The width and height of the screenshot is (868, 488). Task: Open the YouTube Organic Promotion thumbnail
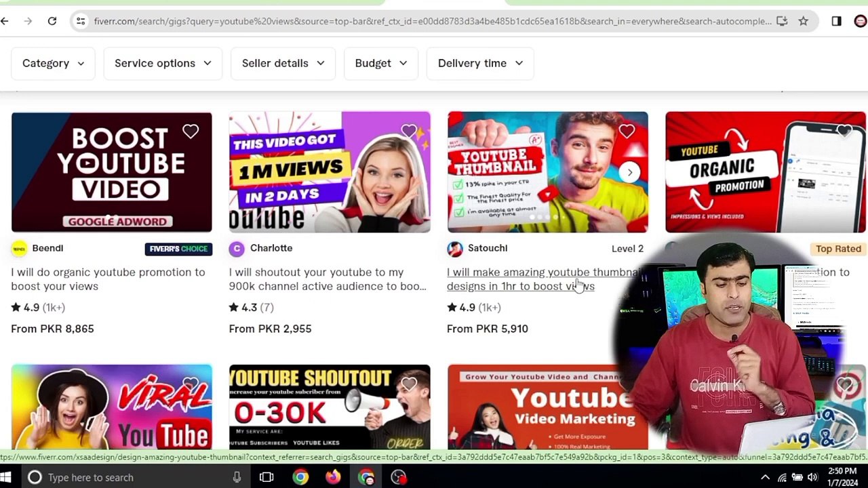[766, 172]
